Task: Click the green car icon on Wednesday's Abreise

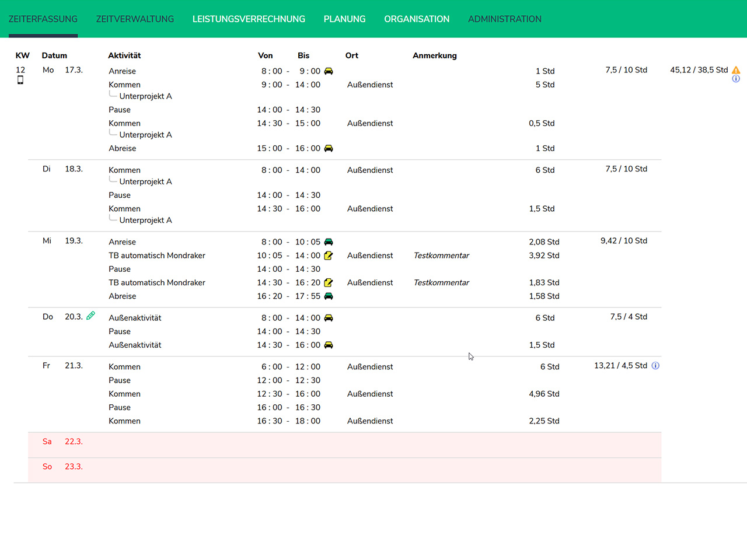Action: [329, 296]
